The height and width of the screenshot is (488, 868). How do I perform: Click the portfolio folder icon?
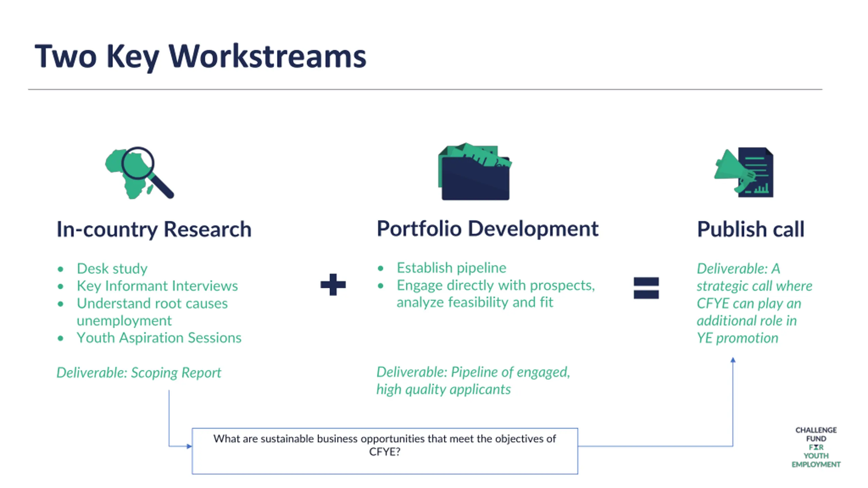[475, 171]
